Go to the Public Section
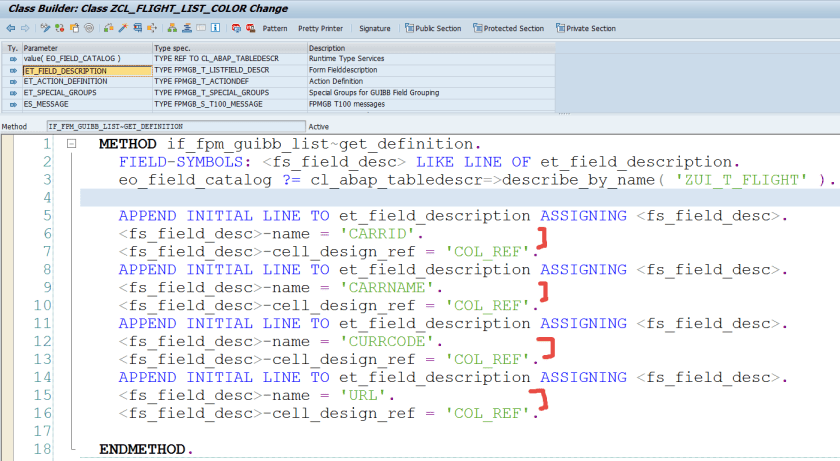Image resolution: width=840 pixels, height=461 pixels. coord(434,29)
